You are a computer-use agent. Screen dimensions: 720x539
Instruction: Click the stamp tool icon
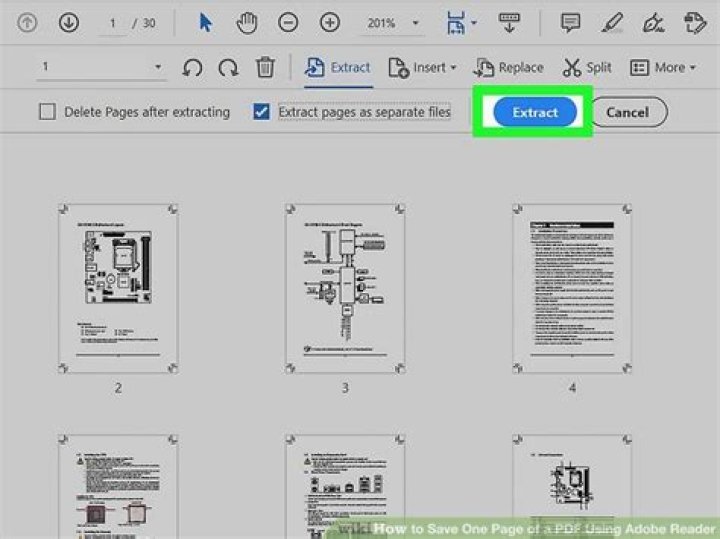pos(695,23)
